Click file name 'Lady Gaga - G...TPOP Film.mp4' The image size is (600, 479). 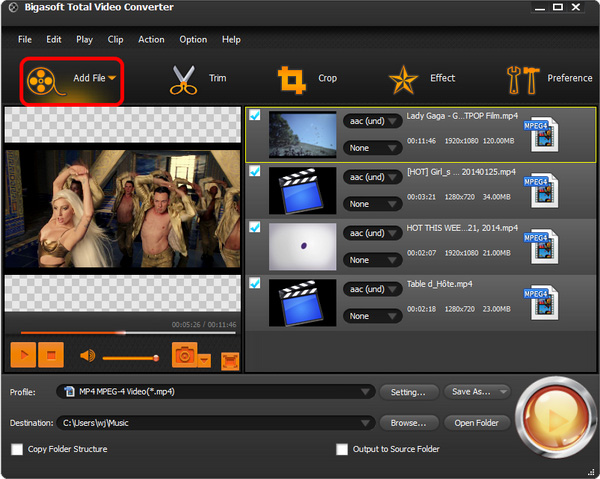[x=462, y=116]
